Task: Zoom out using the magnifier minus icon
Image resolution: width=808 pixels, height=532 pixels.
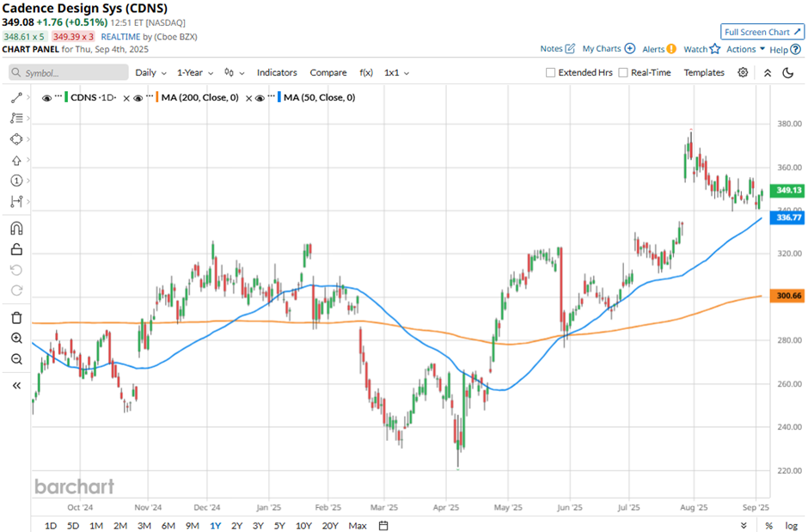Action: [16, 359]
